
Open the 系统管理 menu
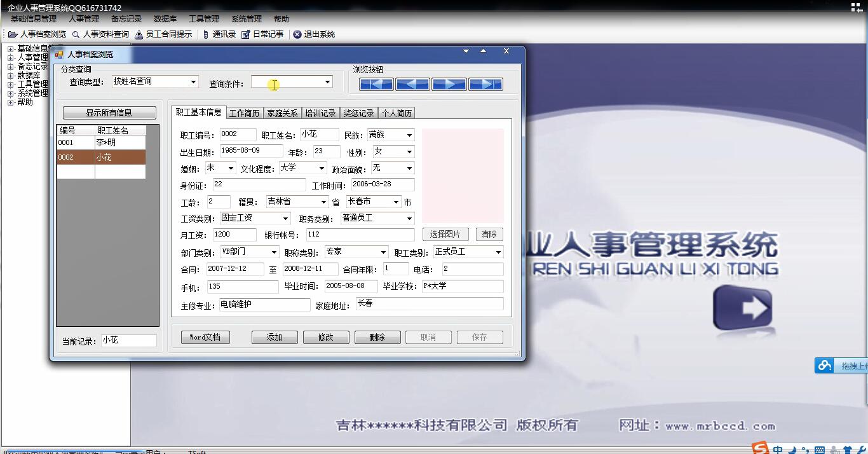tap(247, 19)
